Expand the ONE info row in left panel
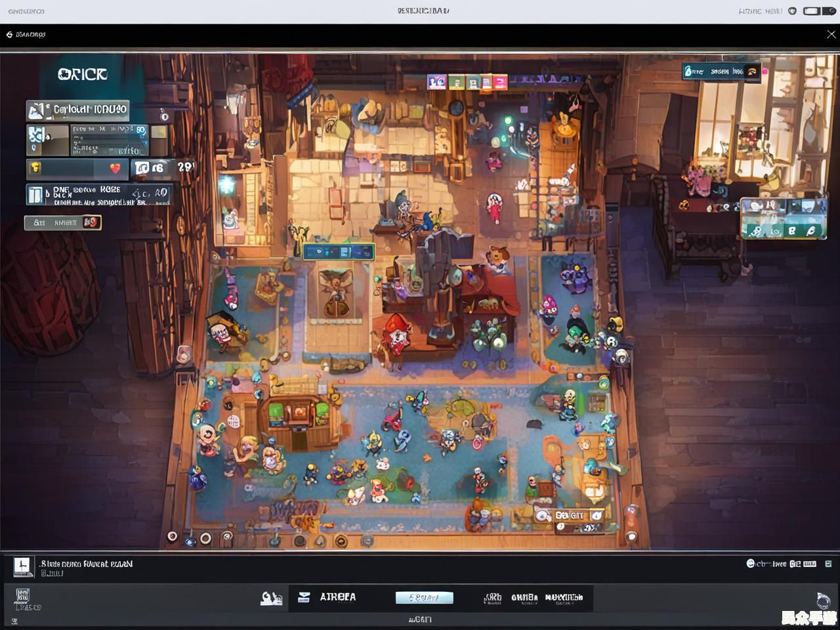 point(98,194)
